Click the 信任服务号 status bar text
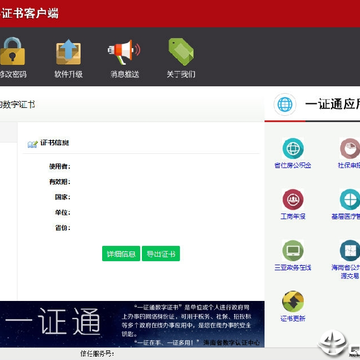 97,354
